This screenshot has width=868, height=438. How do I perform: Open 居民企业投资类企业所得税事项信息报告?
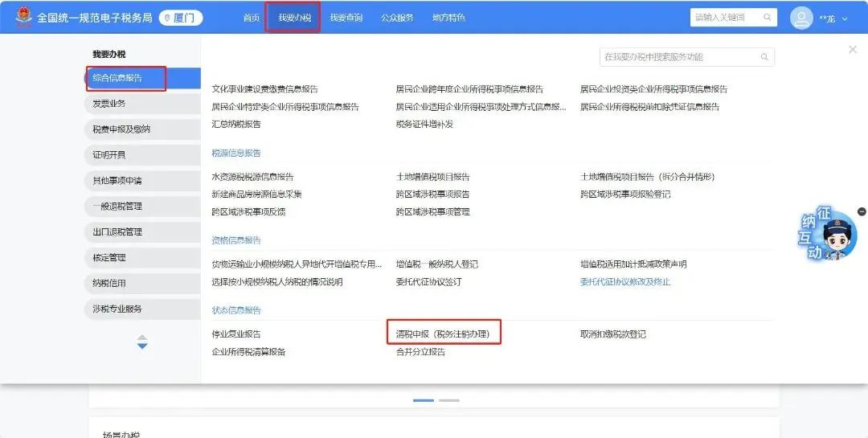653,89
